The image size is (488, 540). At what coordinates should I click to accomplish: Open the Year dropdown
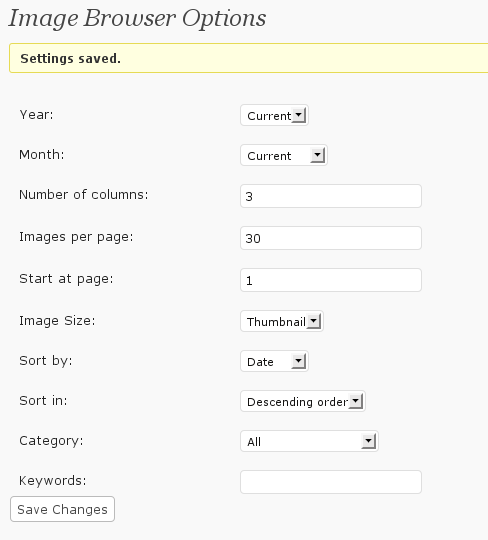pyautogui.click(x=274, y=115)
